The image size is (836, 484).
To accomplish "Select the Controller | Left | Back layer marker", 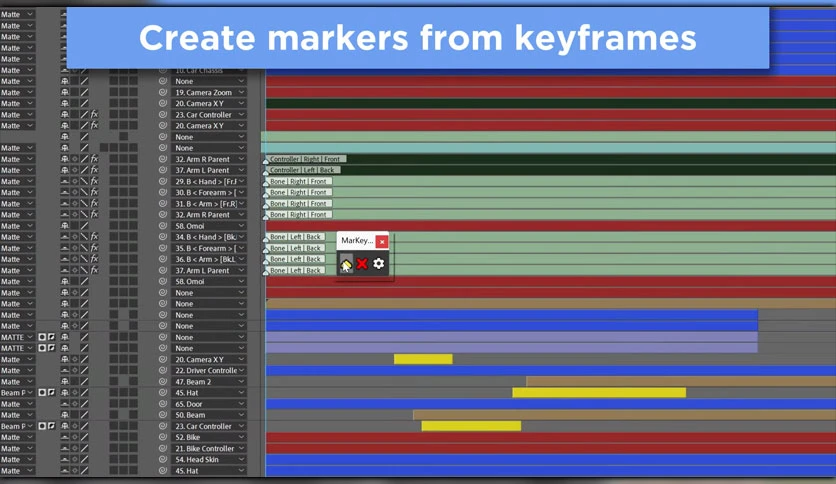I will coord(303,170).
